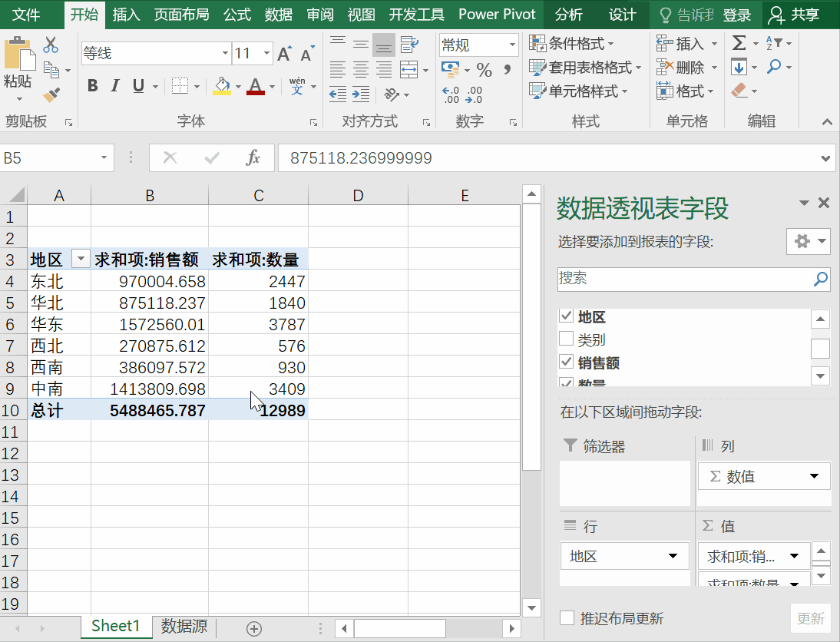This screenshot has height=642, width=840.
Task: Open the 地区 filter dropdown in cell A3
Action: coord(81,259)
